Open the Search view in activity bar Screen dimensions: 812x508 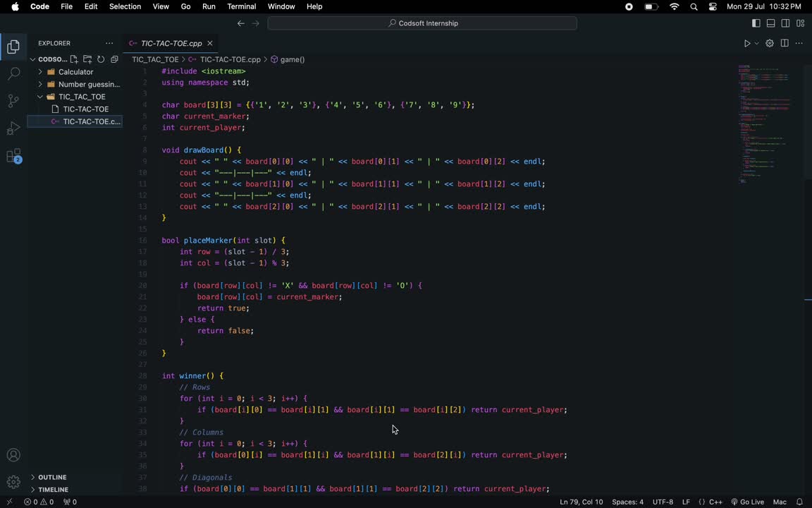click(x=13, y=73)
